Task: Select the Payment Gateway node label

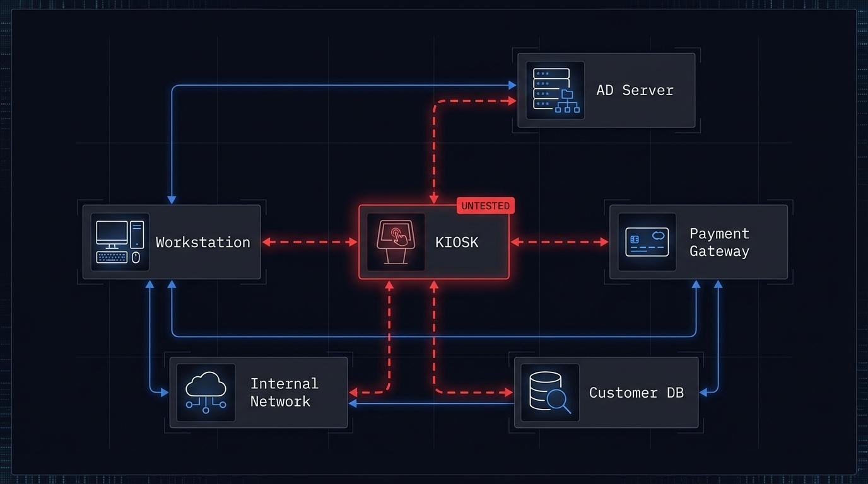Action: [719, 242]
